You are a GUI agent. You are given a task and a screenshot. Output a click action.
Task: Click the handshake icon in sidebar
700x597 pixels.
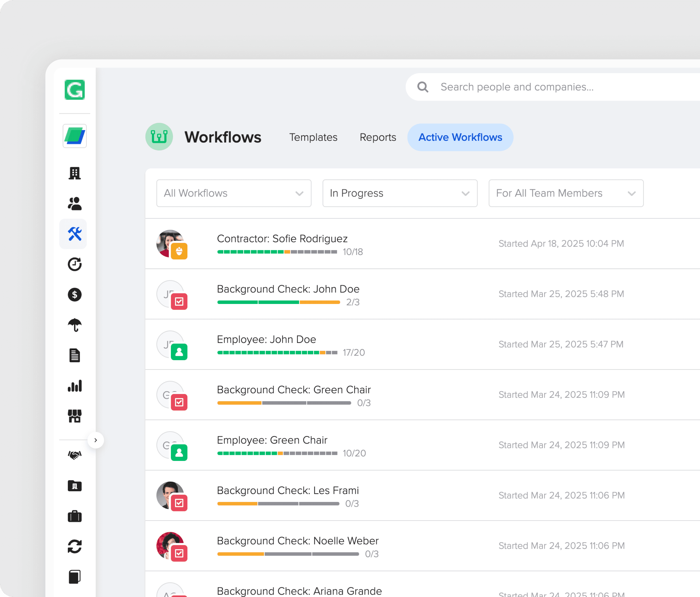pos(74,455)
